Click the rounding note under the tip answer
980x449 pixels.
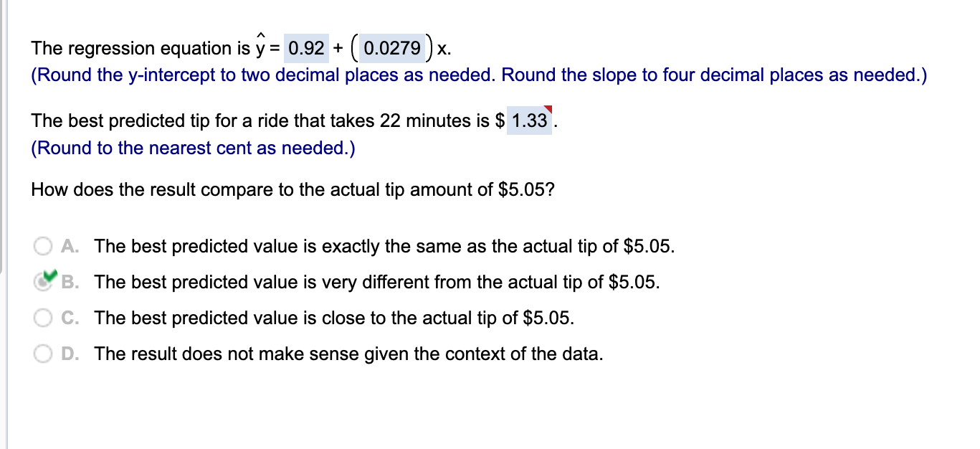pyautogui.click(x=143, y=148)
